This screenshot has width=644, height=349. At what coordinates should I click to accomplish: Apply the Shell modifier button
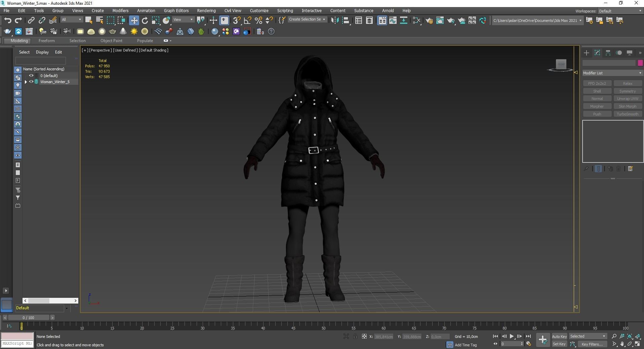pos(597,91)
